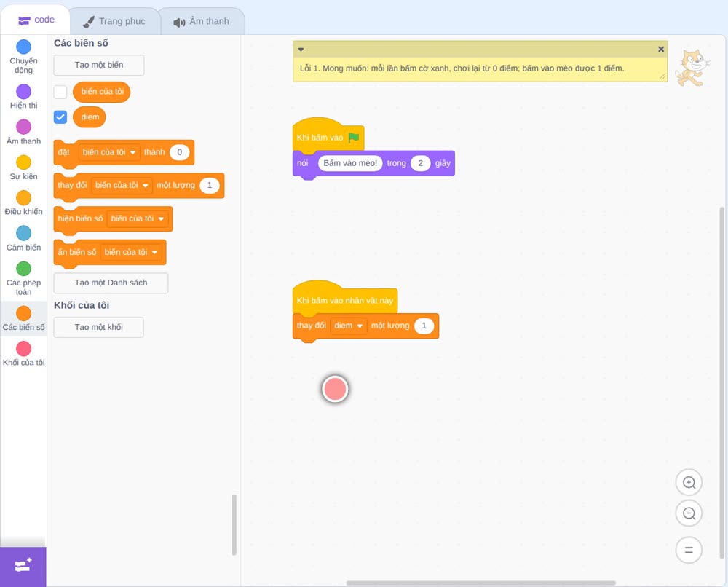Image resolution: width=728 pixels, height=587 pixels.
Task: Select the Các phép toán category
Action: (24, 279)
